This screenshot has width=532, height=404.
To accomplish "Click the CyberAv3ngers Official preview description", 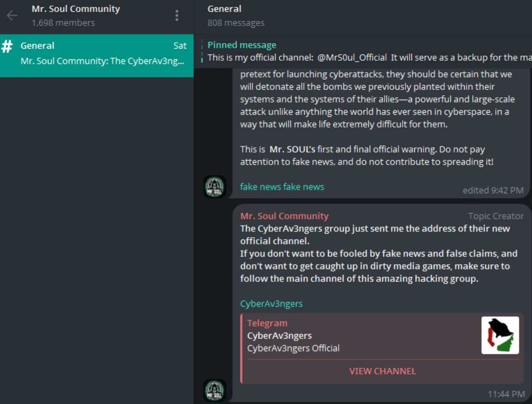I will [x=293, y=348].
